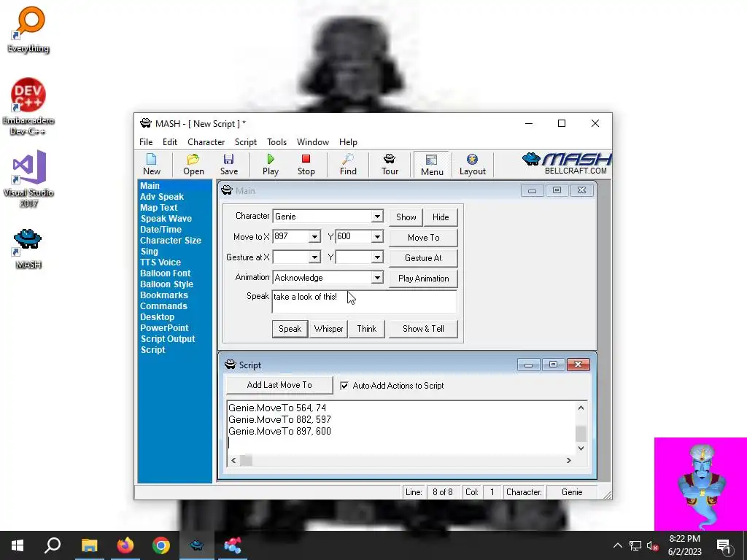
Task: Select the MASH desktop shortcut icon
Action: pos(28,249)
